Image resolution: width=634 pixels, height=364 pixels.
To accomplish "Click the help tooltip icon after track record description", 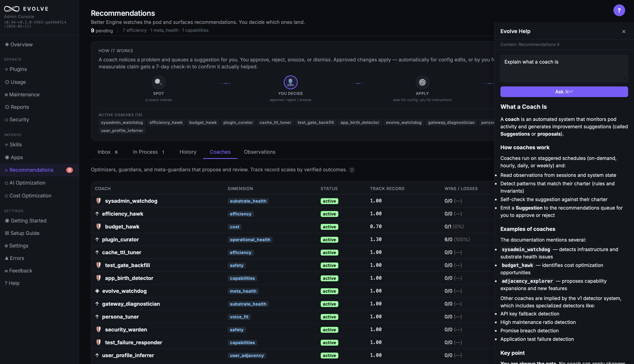I will (352, 170).
